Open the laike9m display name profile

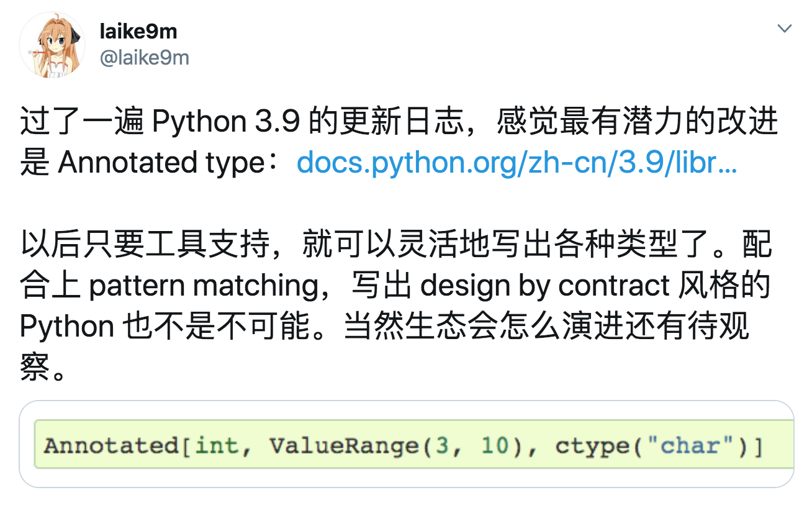[138, 32]
